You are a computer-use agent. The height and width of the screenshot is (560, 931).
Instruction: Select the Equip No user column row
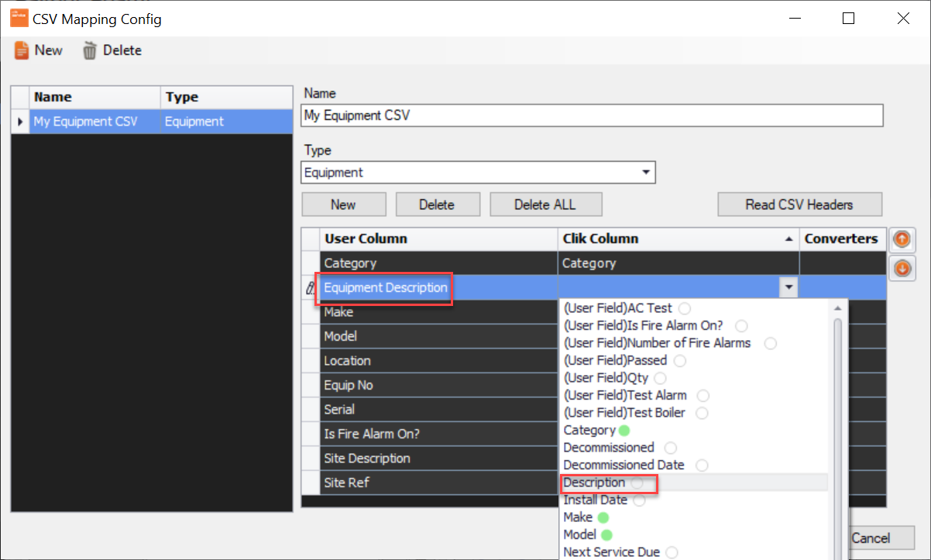[x=438, y=385]
